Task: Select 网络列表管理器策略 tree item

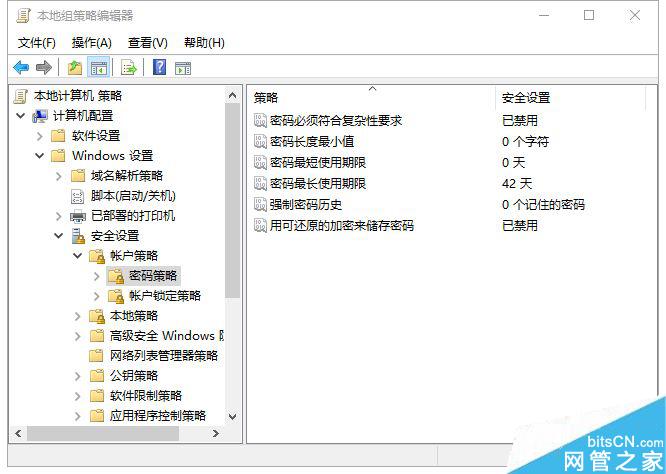Action: click(x=164, y=356)
